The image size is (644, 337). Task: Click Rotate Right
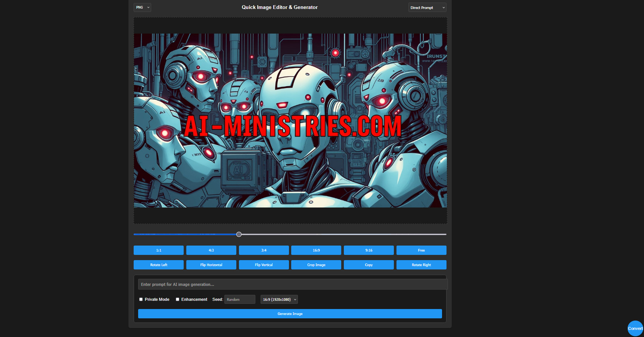pos(421,265)
